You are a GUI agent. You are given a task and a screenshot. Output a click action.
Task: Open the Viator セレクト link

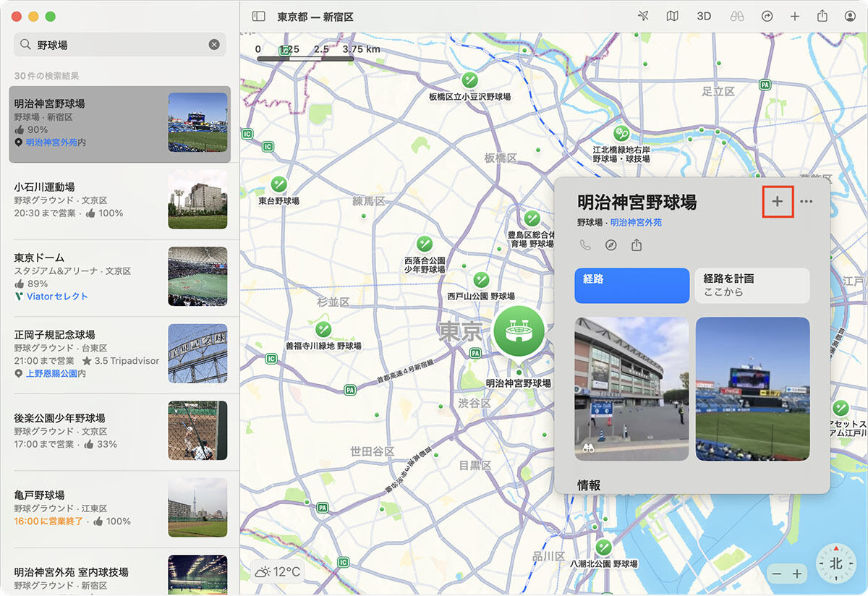pos(57,297)
